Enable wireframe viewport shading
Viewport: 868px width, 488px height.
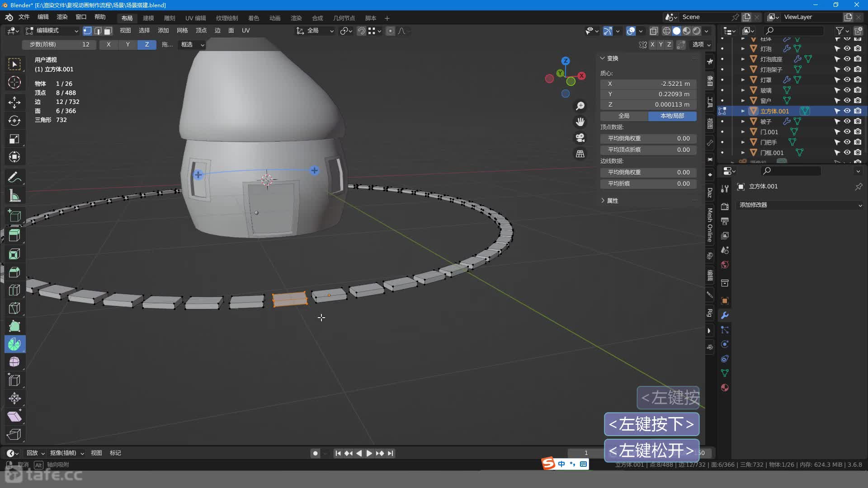pyautogui.click(x=666, y=31)
